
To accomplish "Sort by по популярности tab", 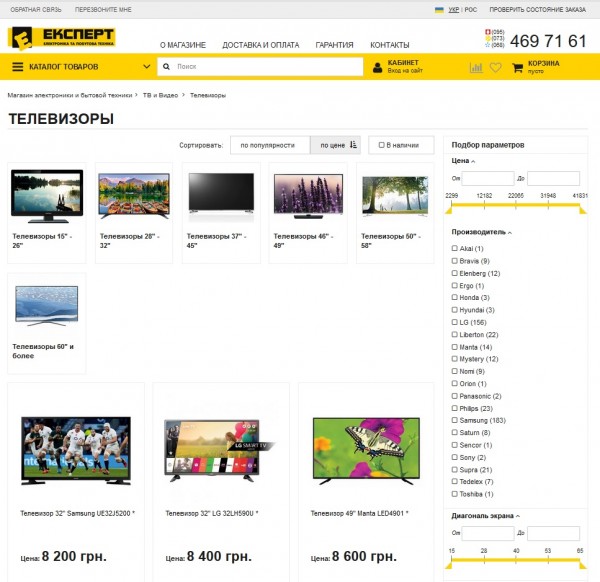I will [x=268, y=145].
